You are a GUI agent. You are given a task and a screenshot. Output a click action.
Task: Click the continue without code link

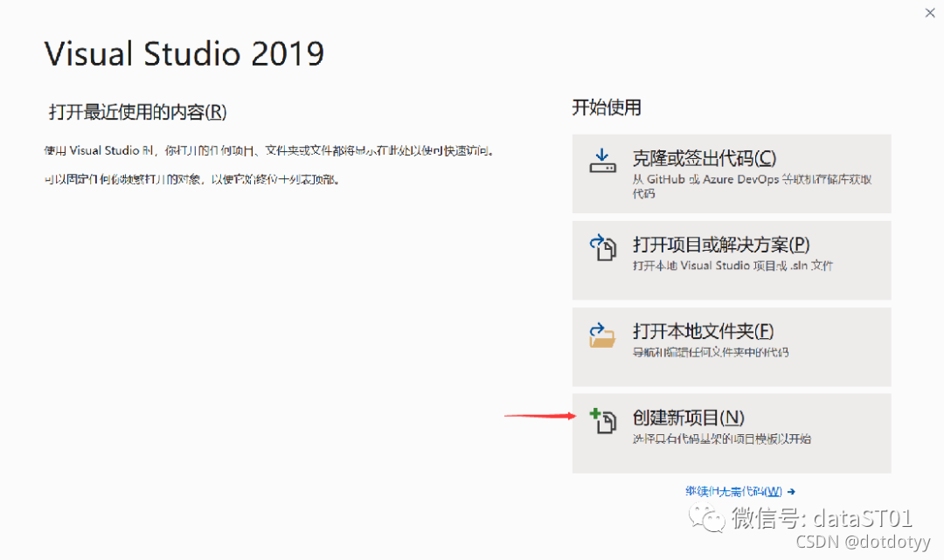point(733,492)
